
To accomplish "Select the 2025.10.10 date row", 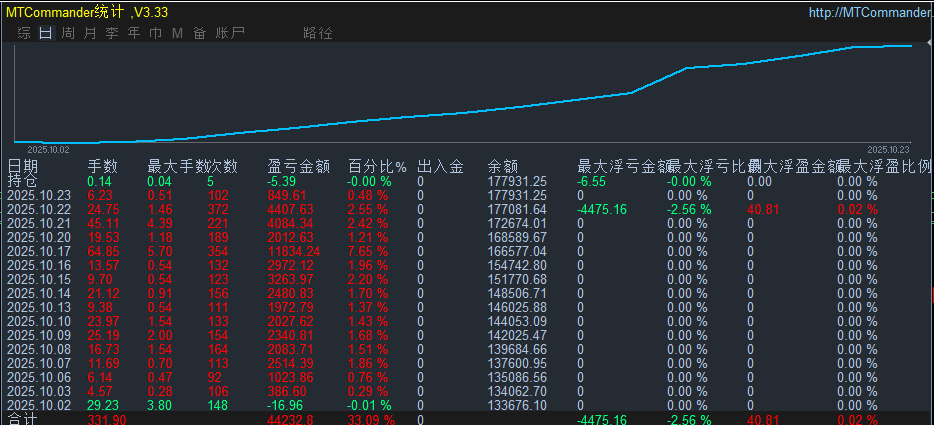I will pos(39,322).
